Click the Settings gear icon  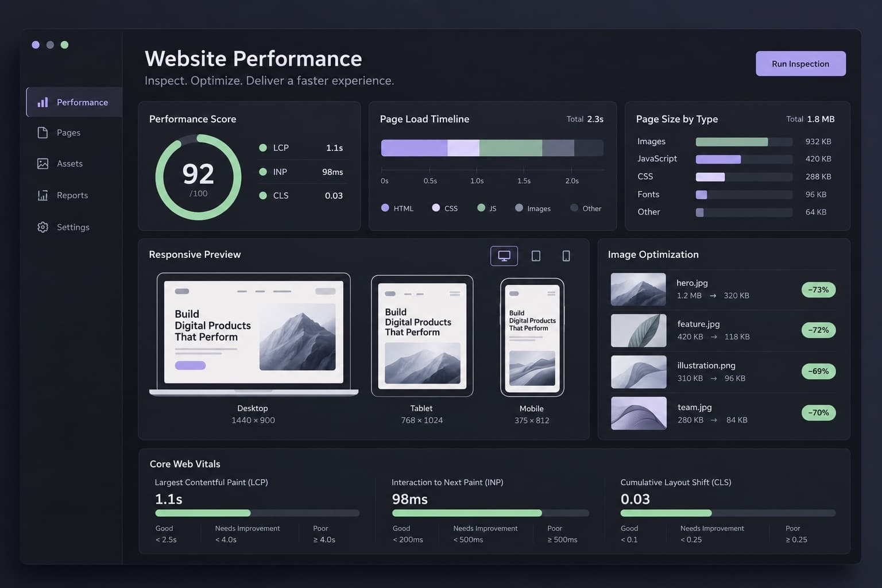point(42,227)
